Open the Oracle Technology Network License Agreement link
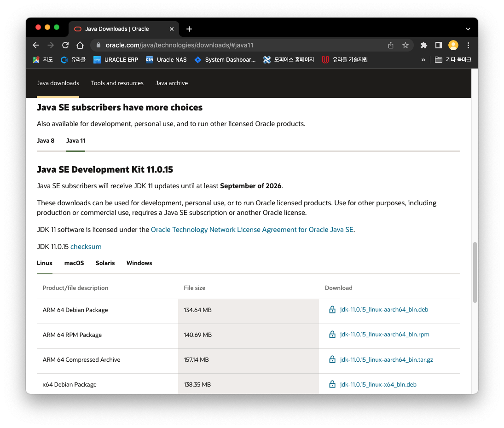This screenshot has width=504, height=428. pyautogui.click(x=252, y=230)
